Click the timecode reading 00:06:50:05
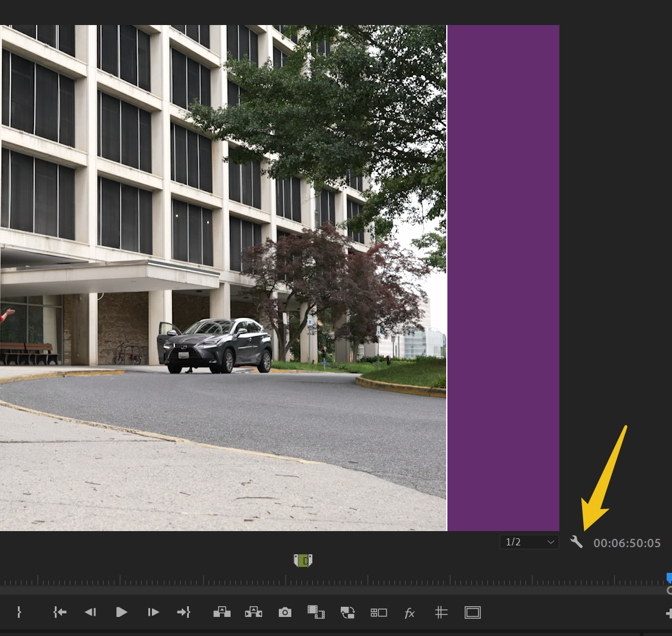This screenshot has width=672, height=636. point(627,543)
